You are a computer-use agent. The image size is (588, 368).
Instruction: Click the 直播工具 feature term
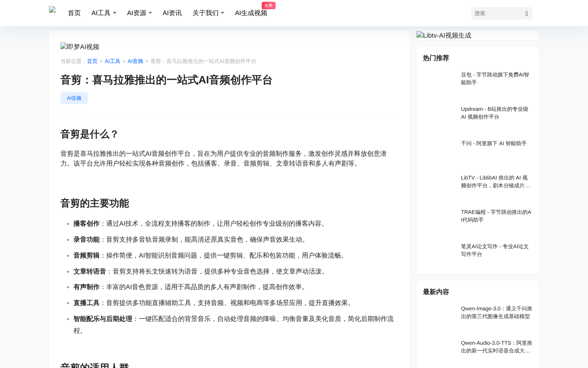tap(87, 303)
